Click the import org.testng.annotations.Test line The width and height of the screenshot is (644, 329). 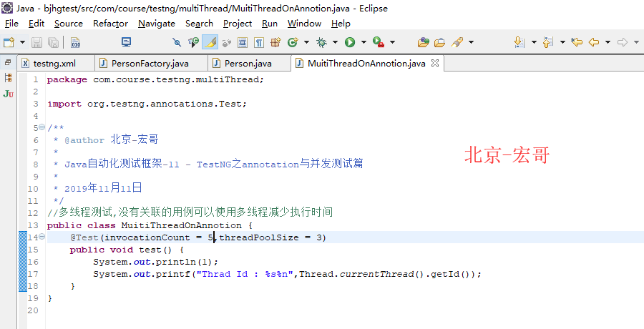pos(147,104)
